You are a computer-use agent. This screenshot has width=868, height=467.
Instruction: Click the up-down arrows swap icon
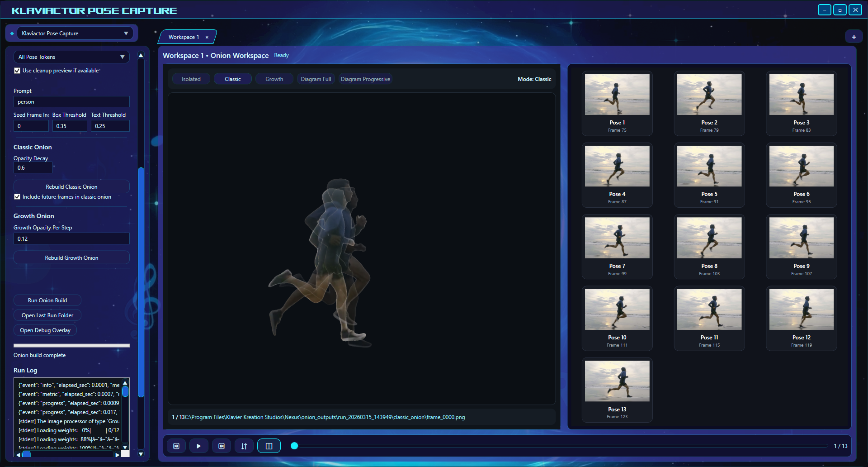(244, 446)
